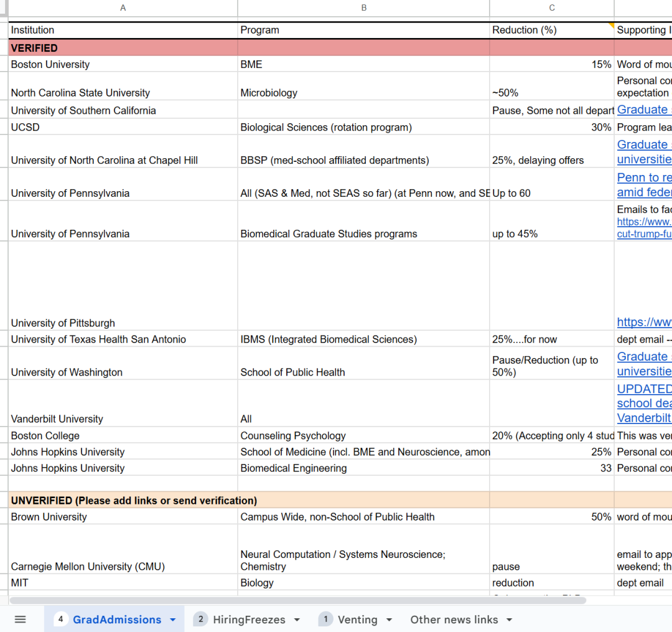This screenshot has height=632, width=672.
Task: Select the 25%....for now cell
Action: 551,339
